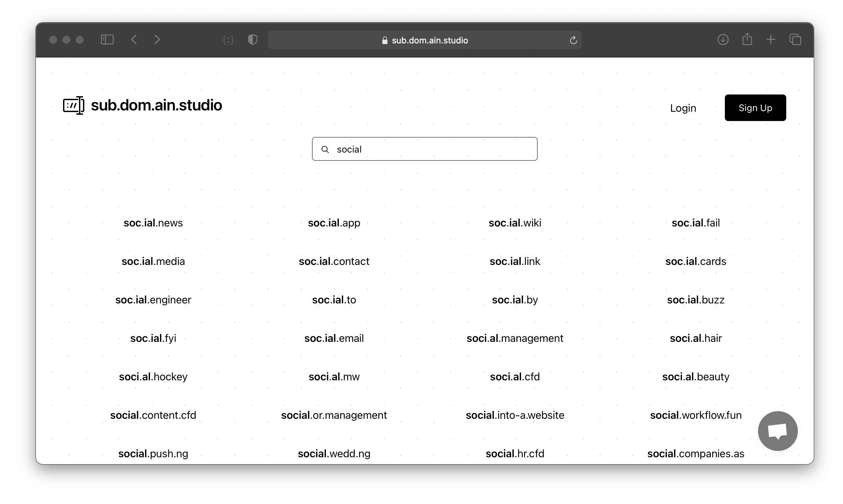Open a new tab with the plus icon
Image resolution: width=843 pixels, height=504 pixels.
771,40
